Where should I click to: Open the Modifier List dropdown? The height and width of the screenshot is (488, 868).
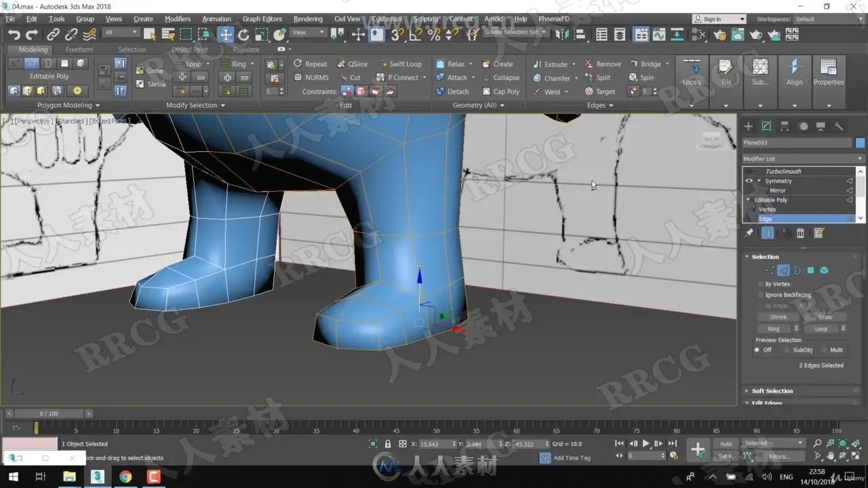tap(803, 159)
